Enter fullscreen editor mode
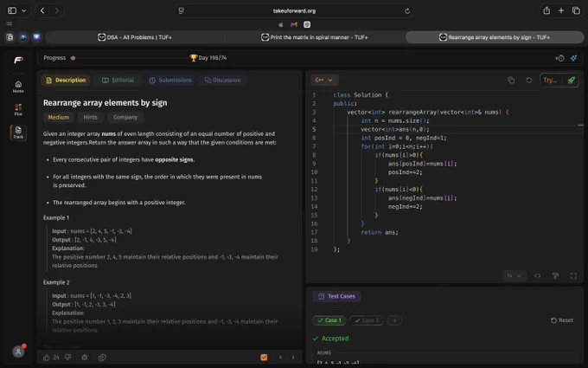The width and height of the screenshot is (588, 368). pyautogui.click(x=573, y=275)
